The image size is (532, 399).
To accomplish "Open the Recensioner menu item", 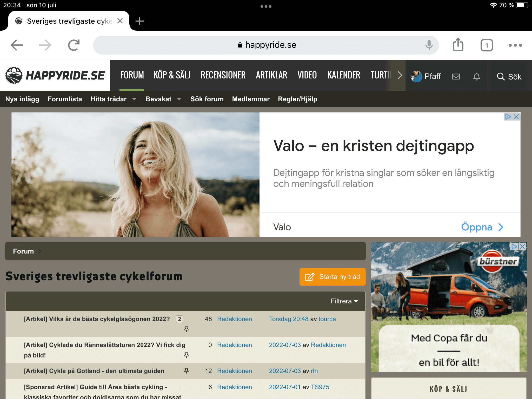I will click(223, 75).
